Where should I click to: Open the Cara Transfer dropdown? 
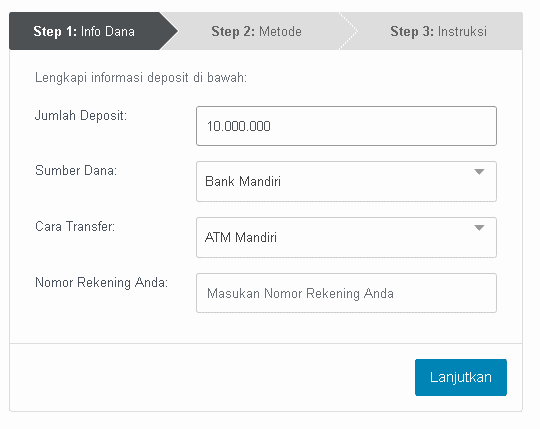point(346,237)
